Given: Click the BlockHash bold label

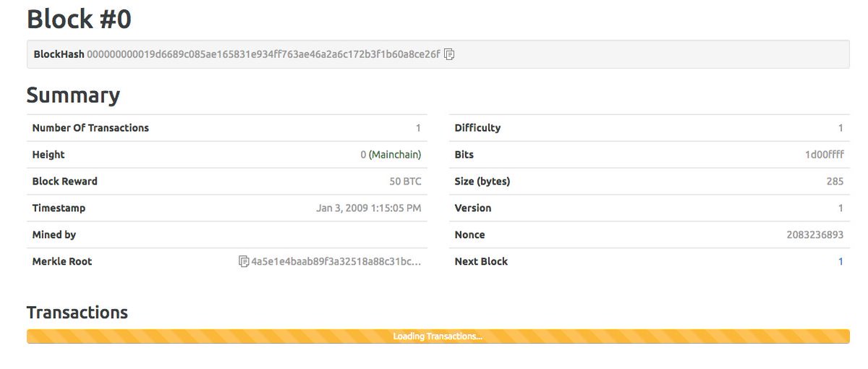Looking at the screenshot, I should 59,54.
